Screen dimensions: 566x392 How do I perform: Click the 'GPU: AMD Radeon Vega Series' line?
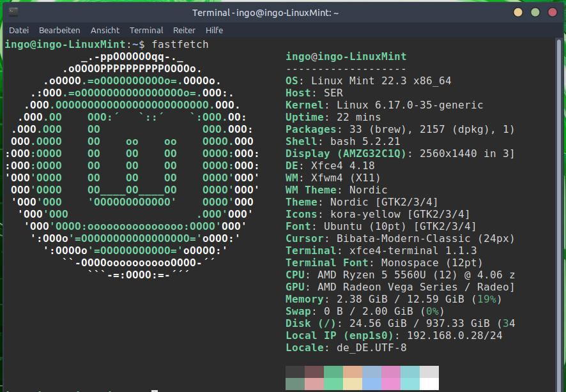pos(400,287)
